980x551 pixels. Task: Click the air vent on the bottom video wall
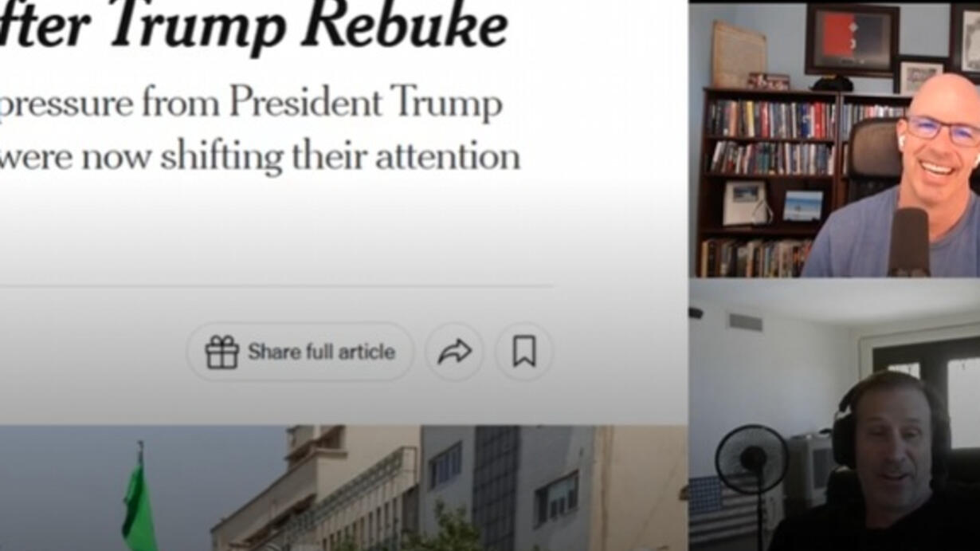click(x=745, y=322)
